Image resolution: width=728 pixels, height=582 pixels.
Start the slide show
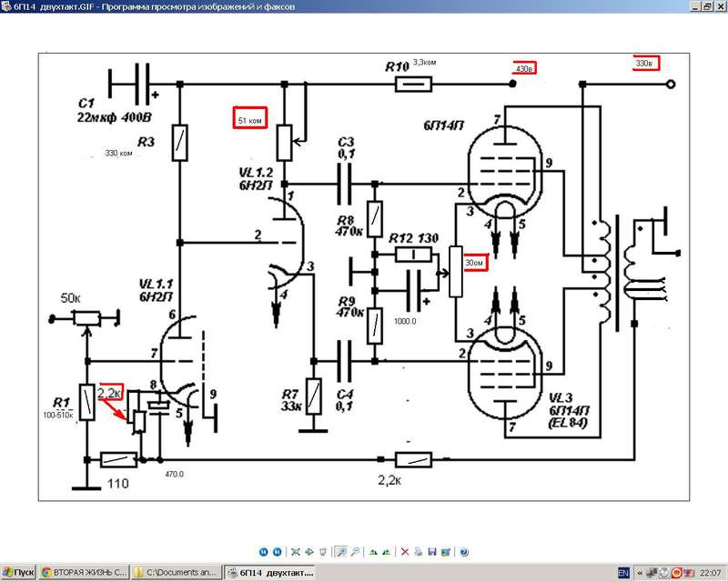320,552
